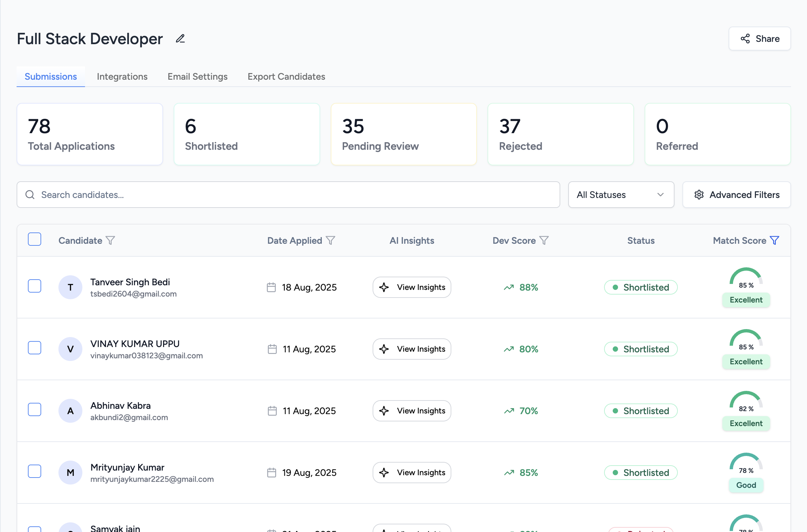807x532 pixels.
Task: Click the blue Match Score filter icon
Action: click(x=774, y=240)
